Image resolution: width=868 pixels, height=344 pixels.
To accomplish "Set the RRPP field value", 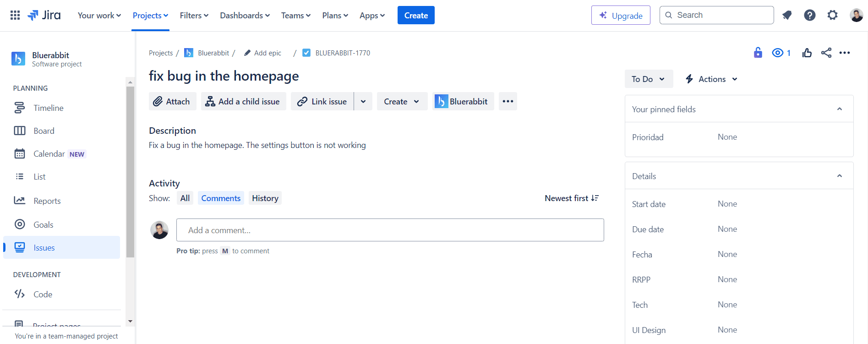I will [727, 279].
